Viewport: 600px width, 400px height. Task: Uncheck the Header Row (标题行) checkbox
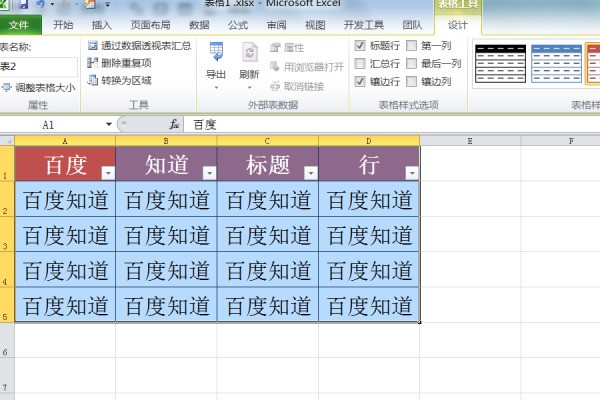[361, 46]
